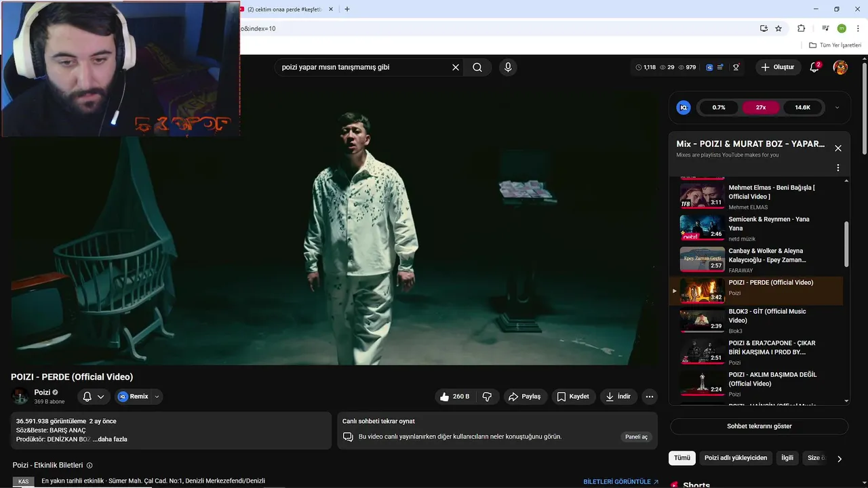868x488 pixels.
Task: Open the Chrome extensions puzzle icon
Action: [x=801, y=28]
